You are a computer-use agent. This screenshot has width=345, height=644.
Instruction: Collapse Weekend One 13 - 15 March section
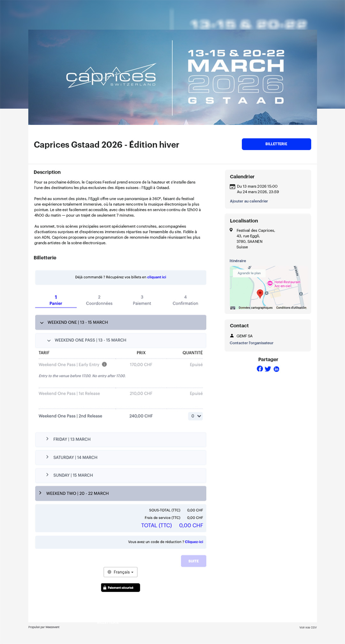[x=120, y=322]
